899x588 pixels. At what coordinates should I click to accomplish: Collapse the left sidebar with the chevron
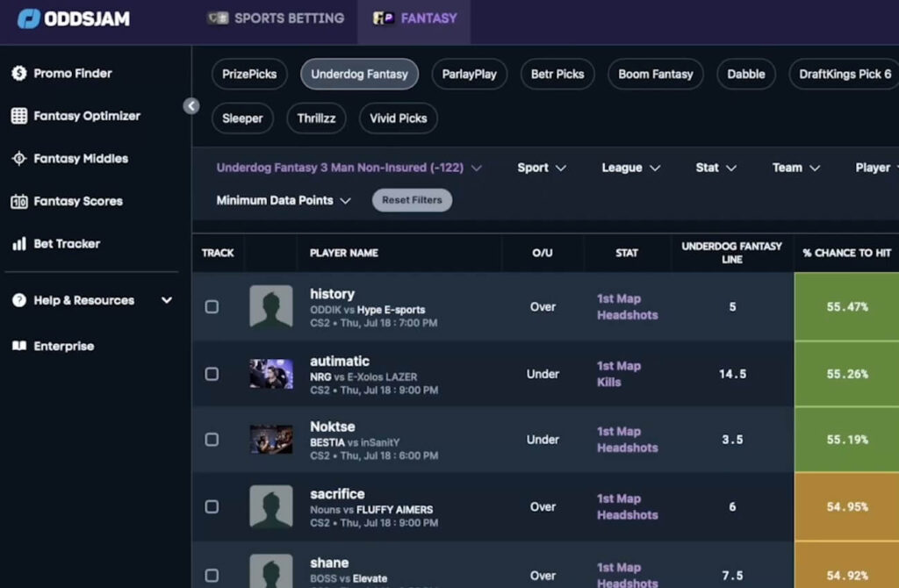point(191,105)
